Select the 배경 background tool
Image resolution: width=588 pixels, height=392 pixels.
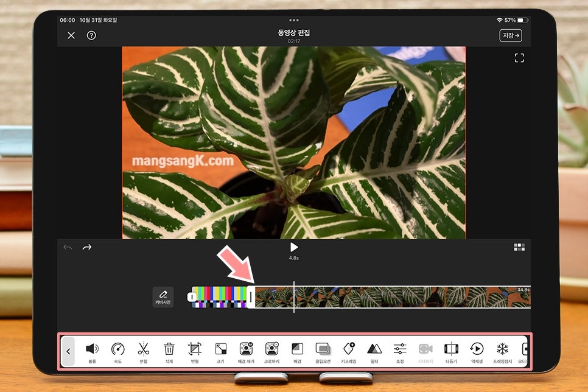click(298, 352)
